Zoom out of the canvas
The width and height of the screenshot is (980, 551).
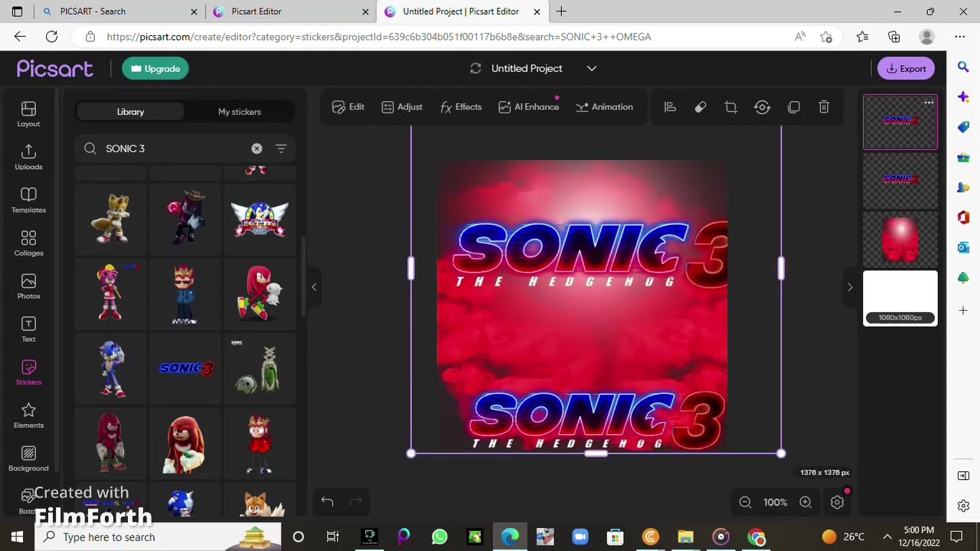[745, 503]
